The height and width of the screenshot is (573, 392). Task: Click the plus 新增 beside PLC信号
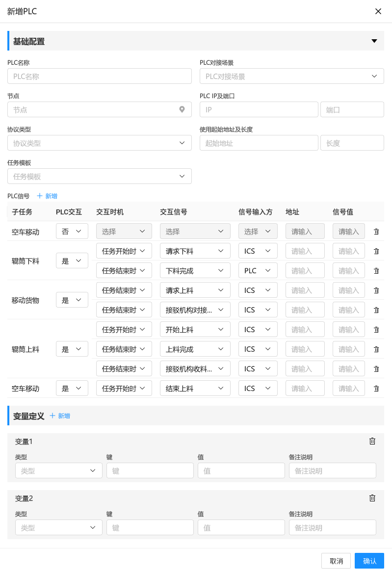[x=47, y=196]
